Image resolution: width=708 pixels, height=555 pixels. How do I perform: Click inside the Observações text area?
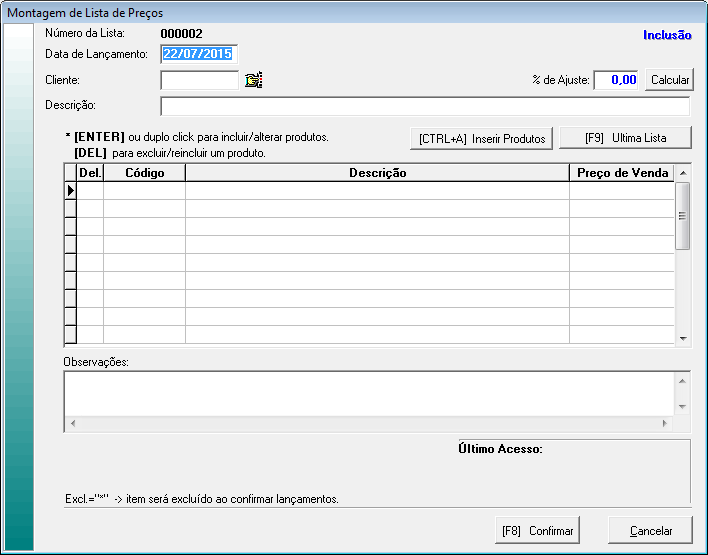click(x=368, y=393)
